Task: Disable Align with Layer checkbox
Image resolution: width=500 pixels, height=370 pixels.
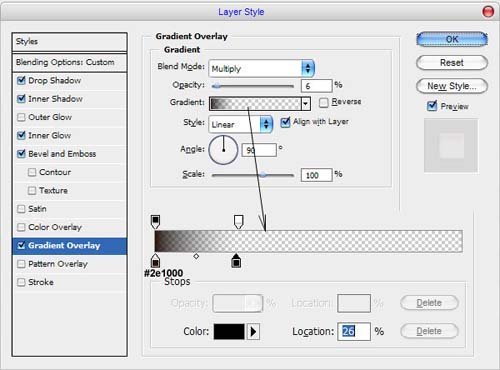Action: click(x=285, y=122)
